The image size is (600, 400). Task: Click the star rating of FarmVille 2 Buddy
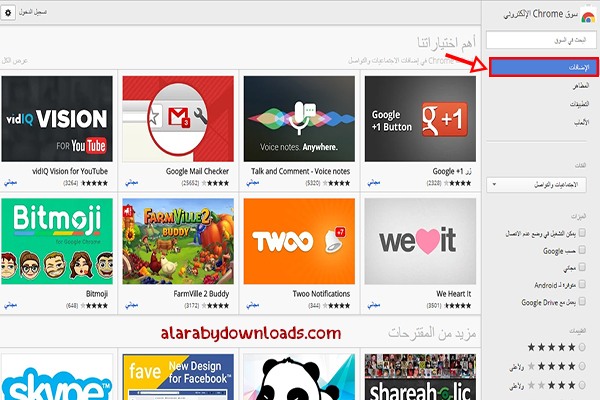tap(215, 305)
